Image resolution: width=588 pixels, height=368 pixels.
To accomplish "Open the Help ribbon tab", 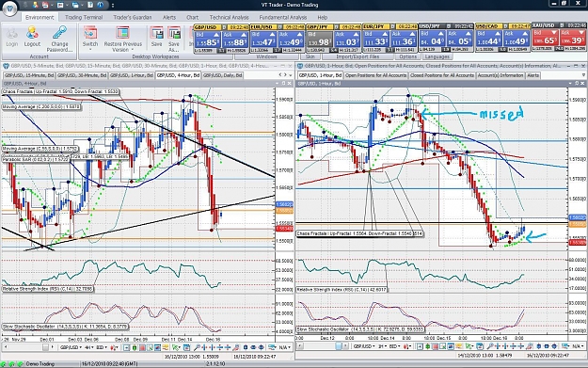I will [323, 17].
